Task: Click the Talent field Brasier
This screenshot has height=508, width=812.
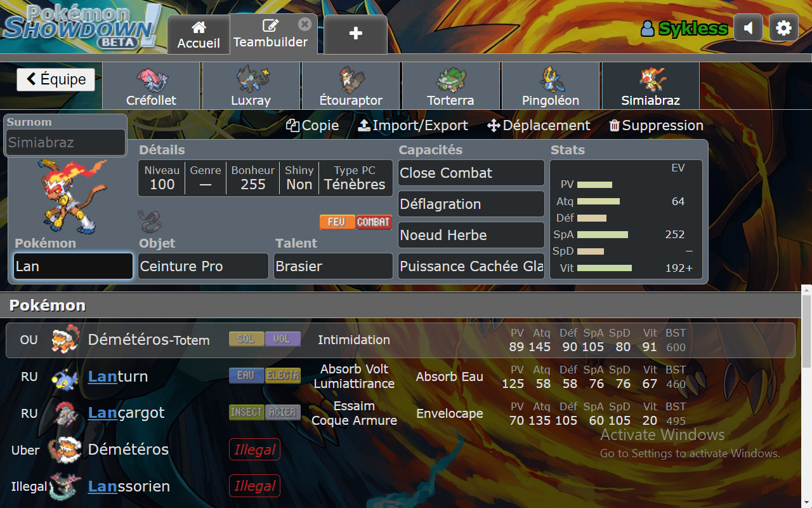Action: 334,266
